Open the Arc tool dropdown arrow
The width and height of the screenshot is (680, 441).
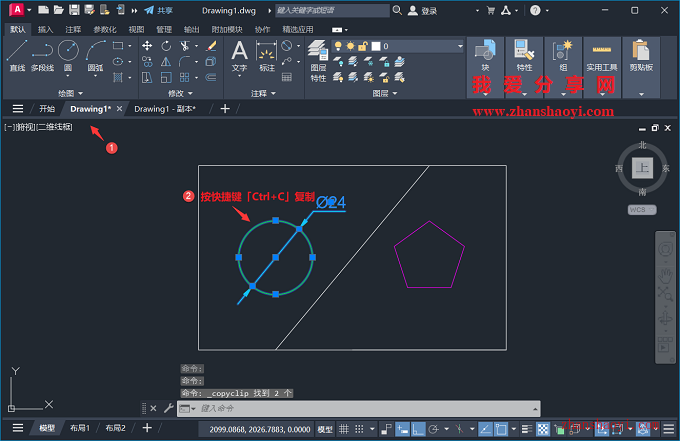click(95, 76)
